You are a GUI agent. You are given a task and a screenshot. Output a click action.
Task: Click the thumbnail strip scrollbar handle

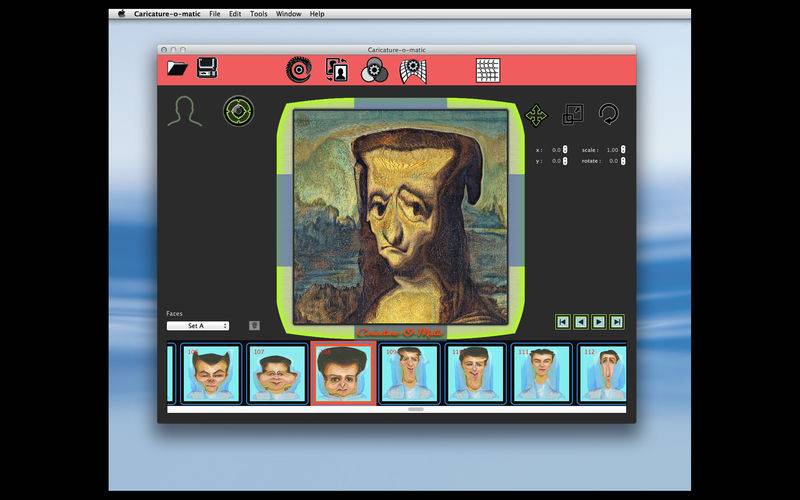tap(416, 409)
